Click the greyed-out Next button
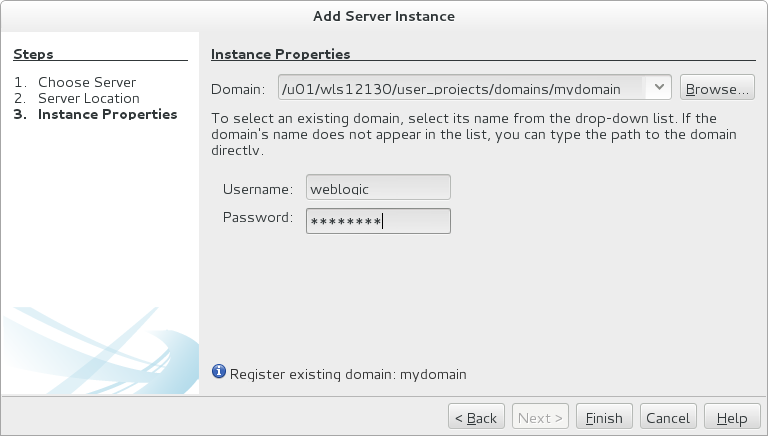The height and width of the screenshot is (436, 768). [x=541, y=417]
